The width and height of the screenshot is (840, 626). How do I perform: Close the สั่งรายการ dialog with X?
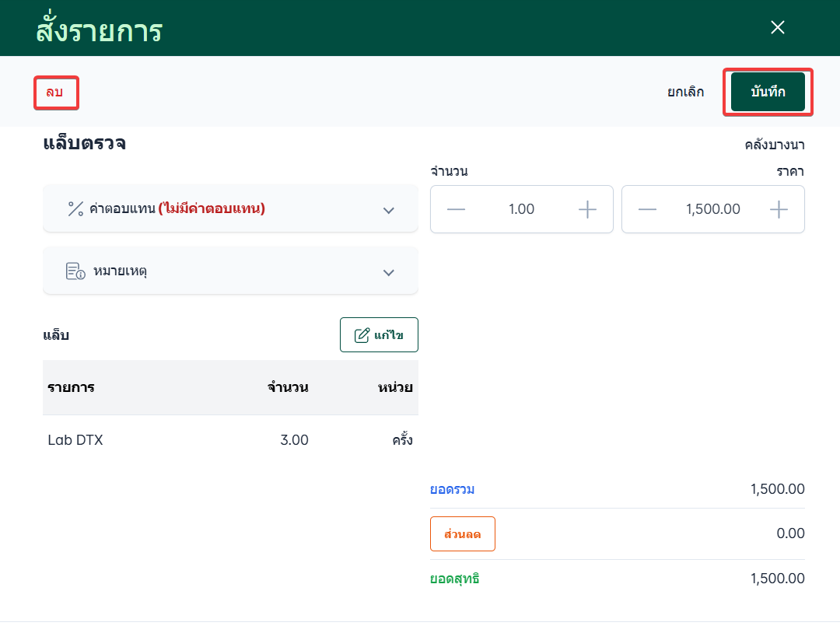coord(777,27)
